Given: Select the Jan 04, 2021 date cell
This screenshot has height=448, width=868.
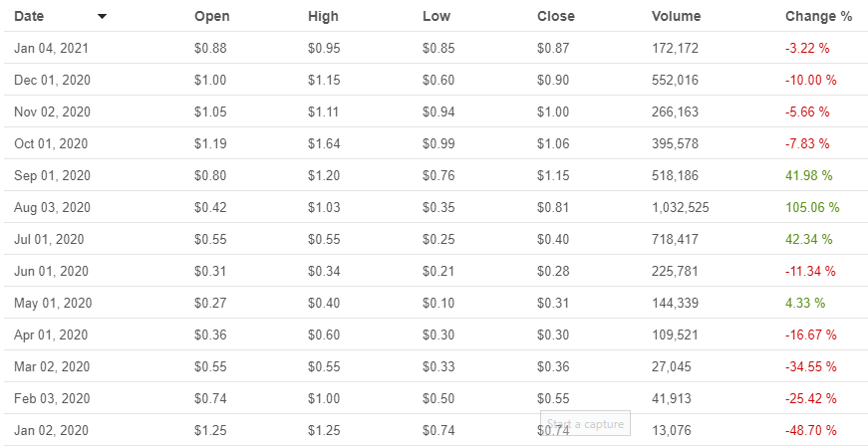Looking at the screenshot, I should pos(52,48).
